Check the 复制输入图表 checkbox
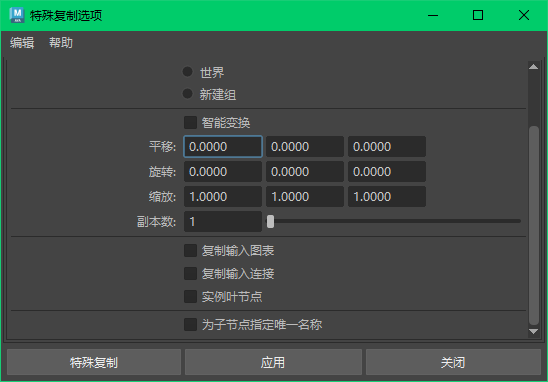Image resolution: width=548 pixels, height=382 pixels. point(190,251)
